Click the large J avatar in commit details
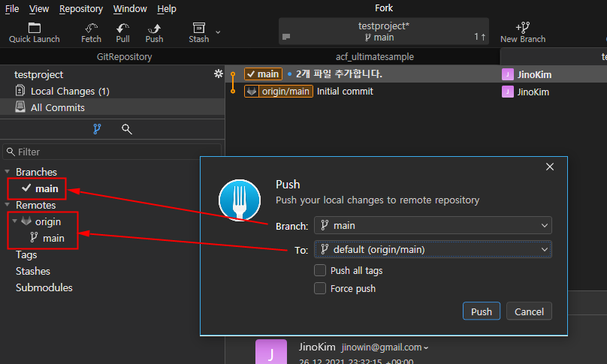This screenshot has height=364, width=607. (271, 352)
